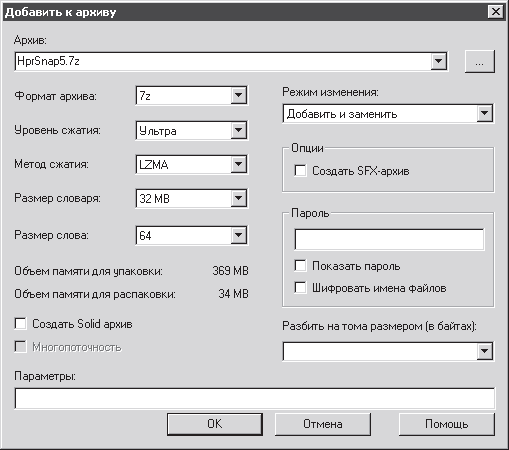Image resolution: width=509 pixels, height=450 pixels.
Task: Toggle the Показать пароль checkbox
Action: pyautogui.click(x=300, y=266)
